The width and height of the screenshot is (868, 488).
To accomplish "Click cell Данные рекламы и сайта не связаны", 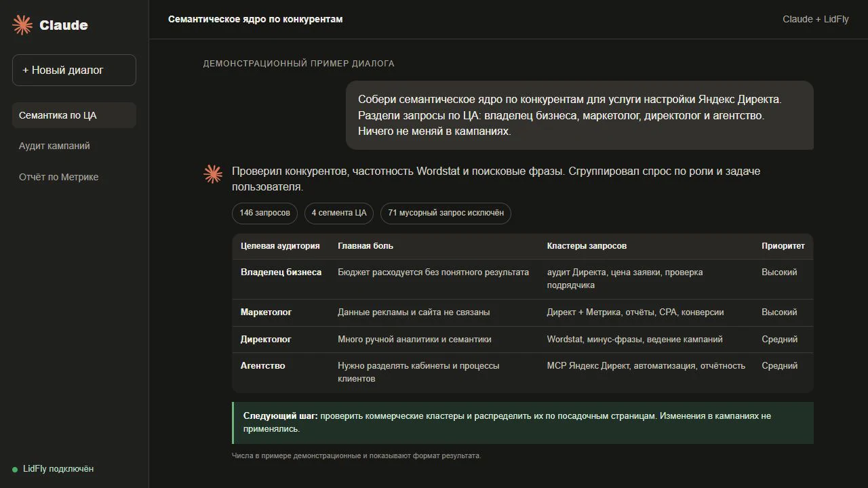I will (x=414, y=312).
